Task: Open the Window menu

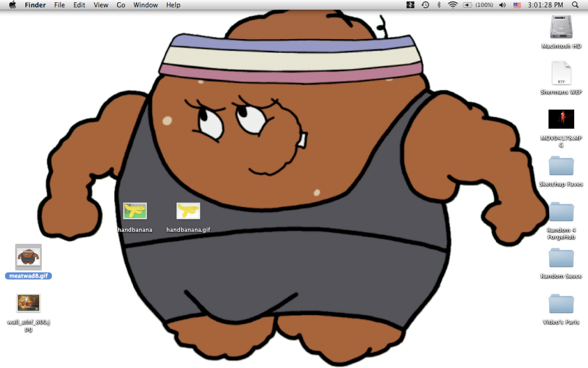Action: click(145, 5)
